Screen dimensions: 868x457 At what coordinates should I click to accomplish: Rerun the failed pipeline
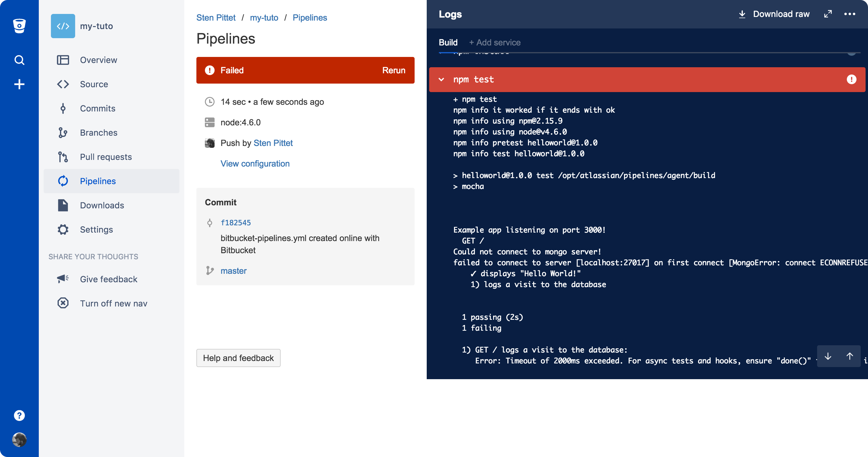393,70
